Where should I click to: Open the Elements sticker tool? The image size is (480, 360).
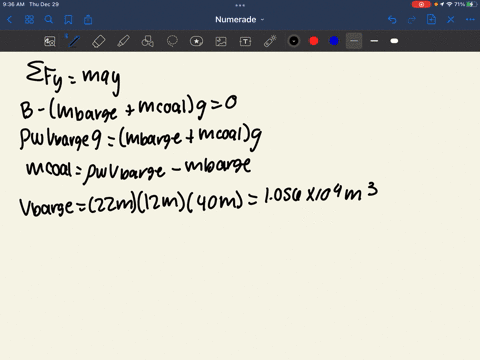pos(196,41)
